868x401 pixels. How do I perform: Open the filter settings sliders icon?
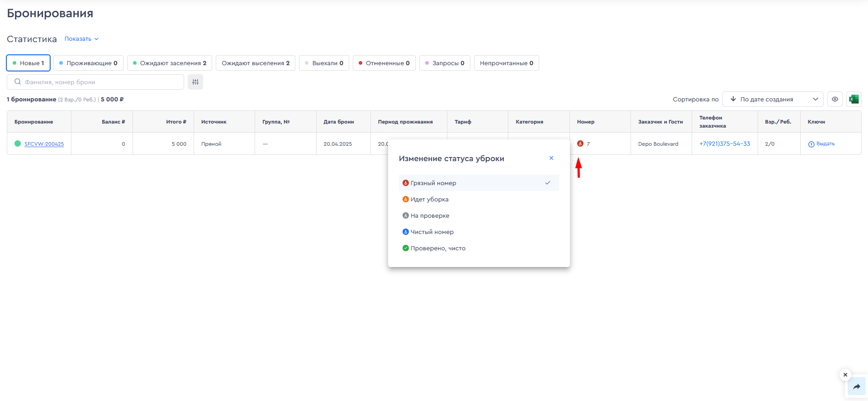pos(195,82)
